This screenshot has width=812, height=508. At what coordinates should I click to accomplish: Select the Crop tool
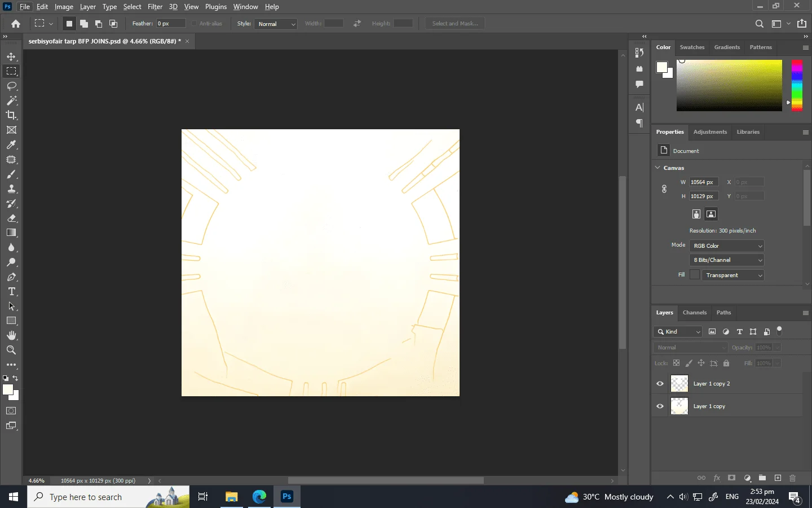click(x=11, y=115)
